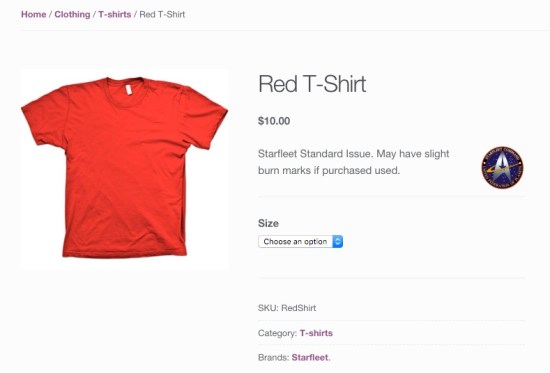Click the Size label
This screenshot has width=550, height=373.
[x=268, y=223]
